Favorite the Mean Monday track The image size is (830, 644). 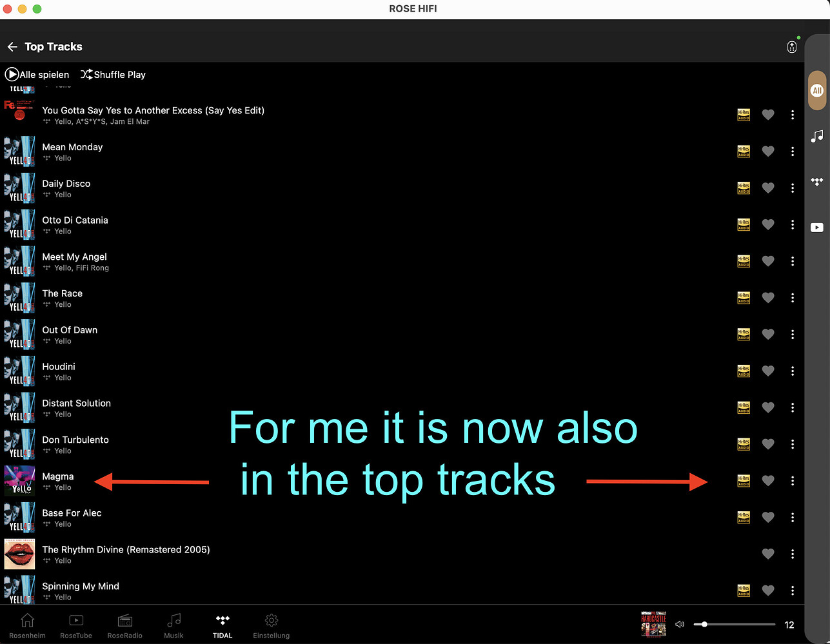point(768,151)
